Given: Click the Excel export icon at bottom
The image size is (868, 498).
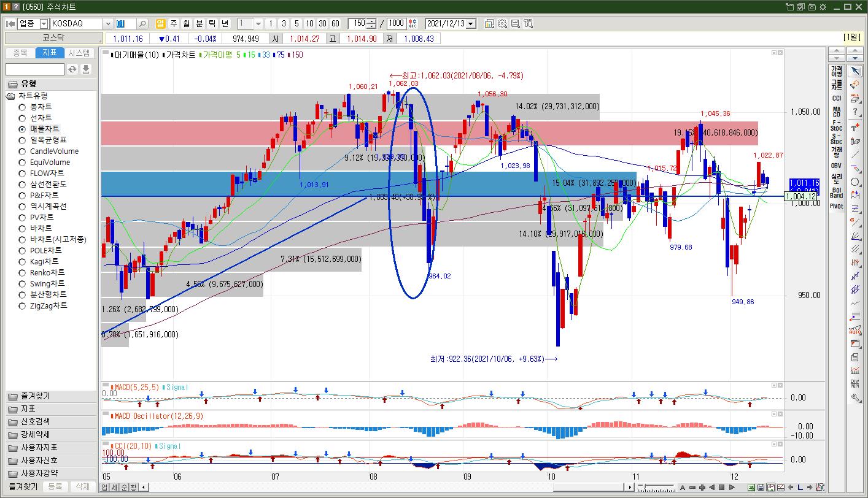Looking at the screenshot, I should pyautogui.click(x=751, y=488).
